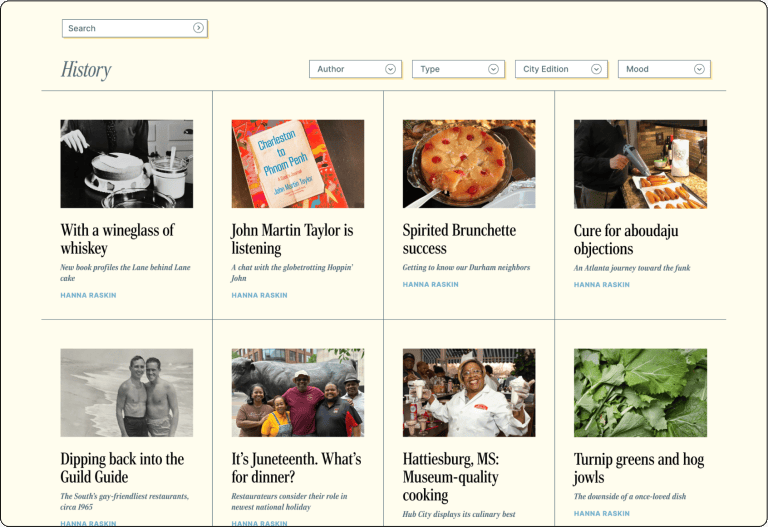Click subtitle "New book profiles the Lane behind Lane cake"
768x527 pixels.
(125, 273)
